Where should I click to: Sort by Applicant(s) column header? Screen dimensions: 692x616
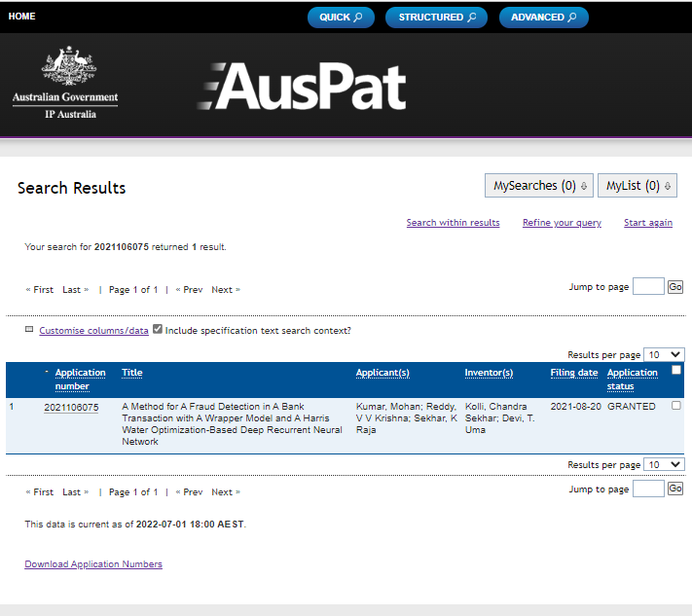point(382,373)
